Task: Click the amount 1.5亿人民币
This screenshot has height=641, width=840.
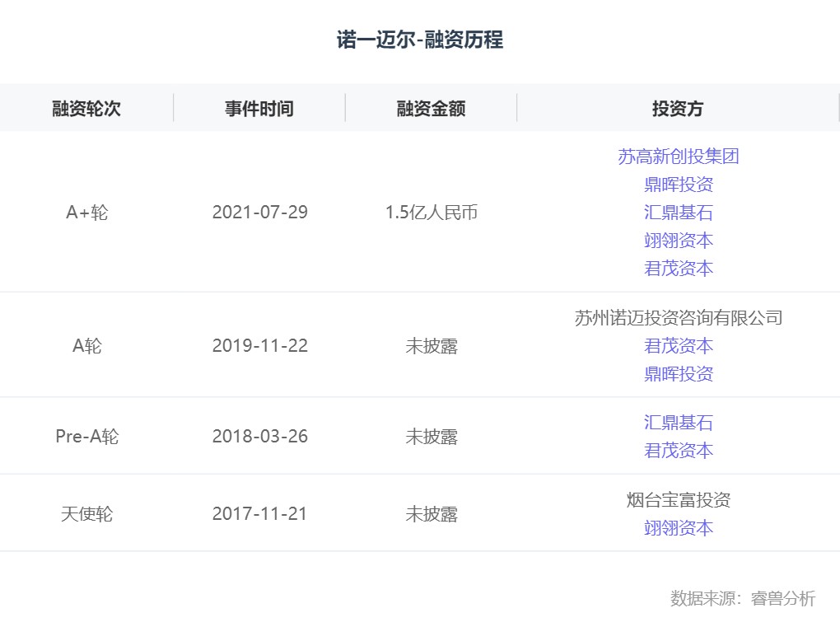Action: (432, 213)
